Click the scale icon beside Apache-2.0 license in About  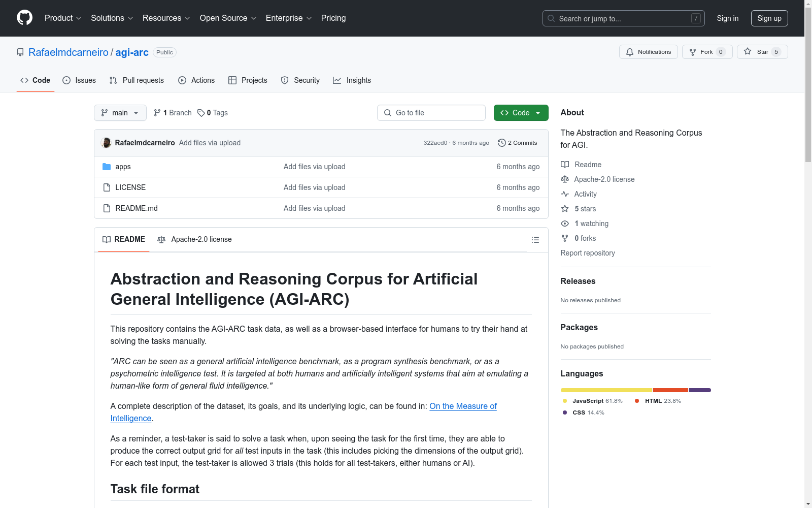tap(565, 179)
